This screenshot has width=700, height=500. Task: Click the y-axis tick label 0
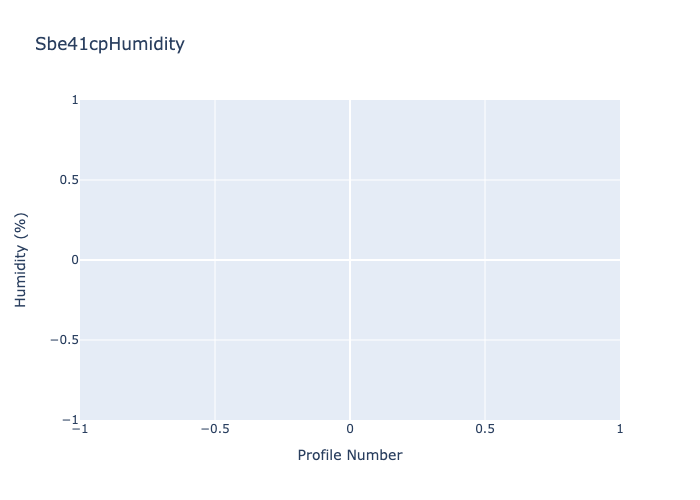pos(74,260)
